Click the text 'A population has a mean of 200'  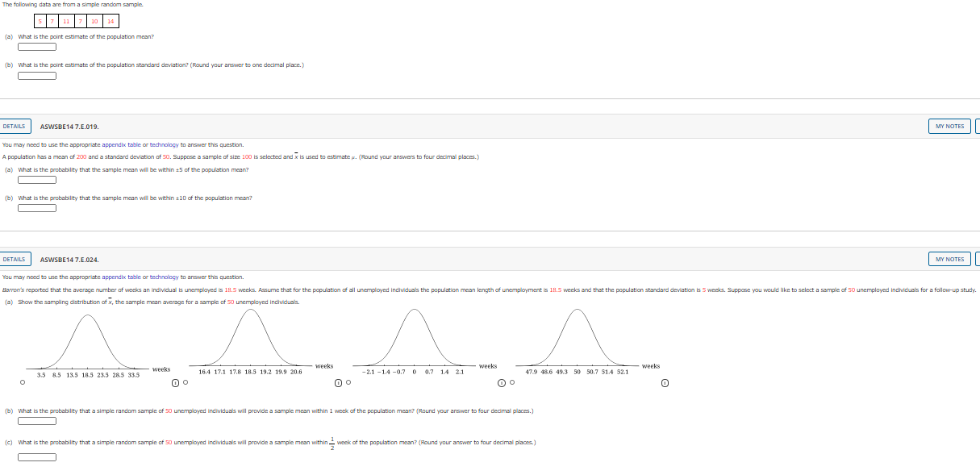click(x=44, y=156)
